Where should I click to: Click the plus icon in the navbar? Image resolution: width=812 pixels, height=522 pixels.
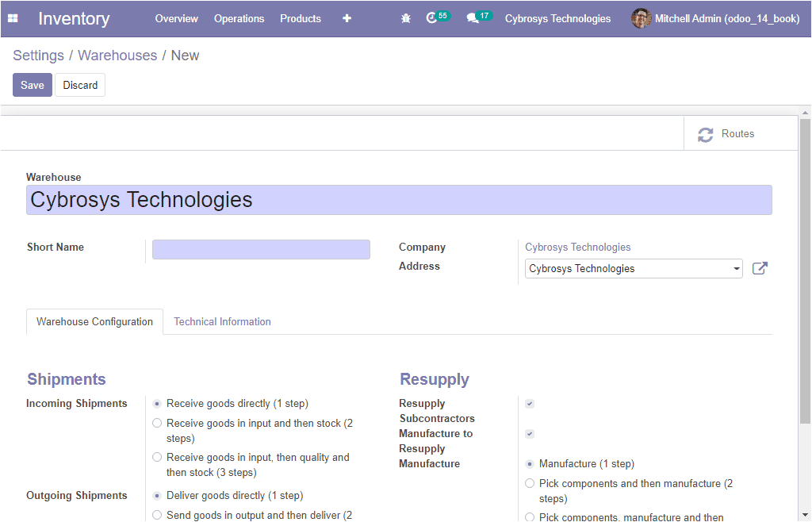(347, 19)
